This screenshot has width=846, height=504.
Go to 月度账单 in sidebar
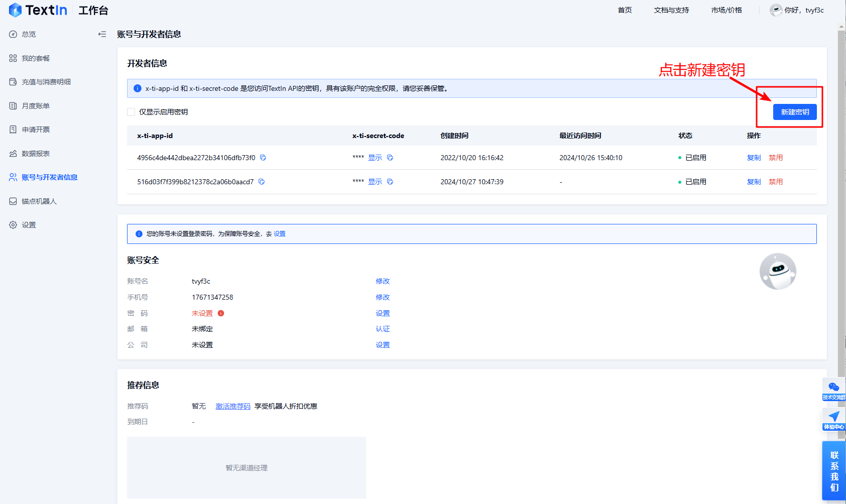pyautogui.click(x=36, y=106)
